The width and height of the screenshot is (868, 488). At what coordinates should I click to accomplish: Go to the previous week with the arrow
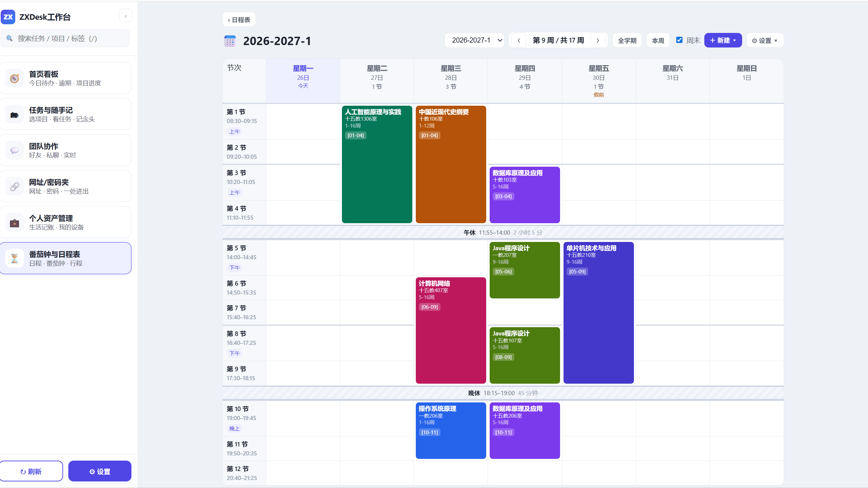[518, 40]
